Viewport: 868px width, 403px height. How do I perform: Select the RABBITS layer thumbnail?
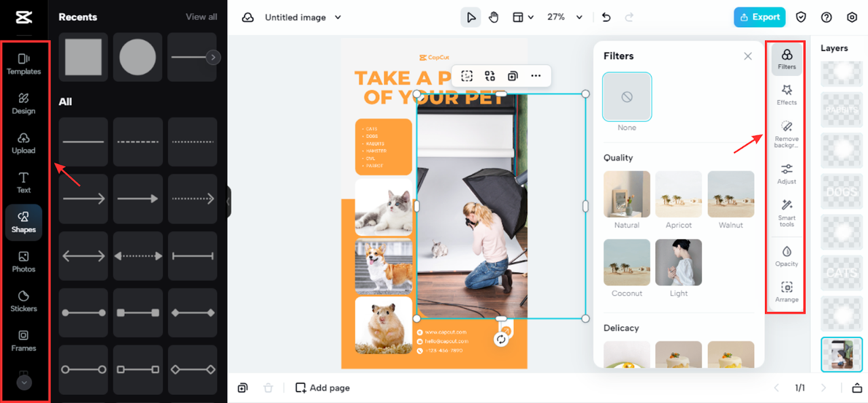point(842,110)
